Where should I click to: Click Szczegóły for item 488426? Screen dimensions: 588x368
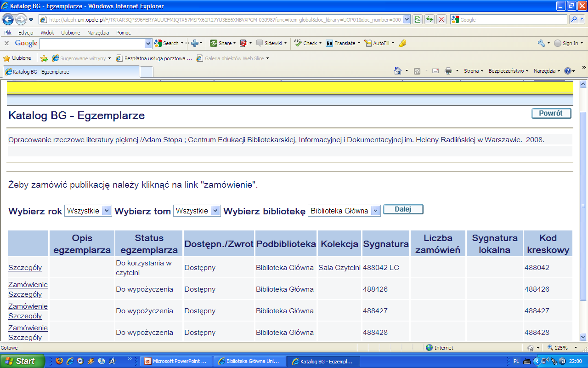pyautogui.click(x=25, y=294)
